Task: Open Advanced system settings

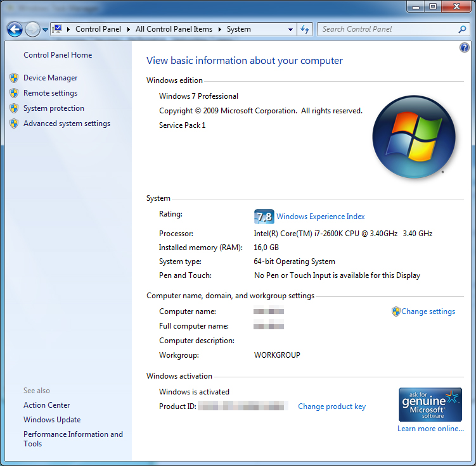Action: 67,123
